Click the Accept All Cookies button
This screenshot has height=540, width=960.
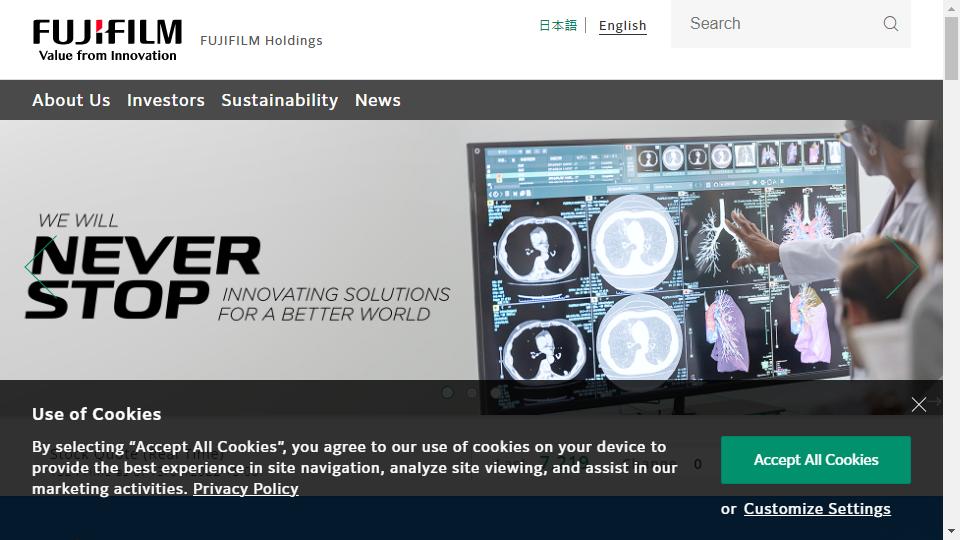point(816,460)
